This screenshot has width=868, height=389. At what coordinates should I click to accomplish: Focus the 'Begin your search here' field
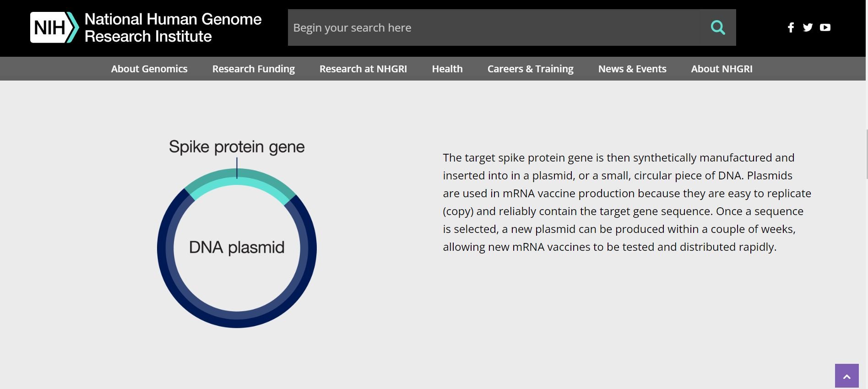click(494, 27)
